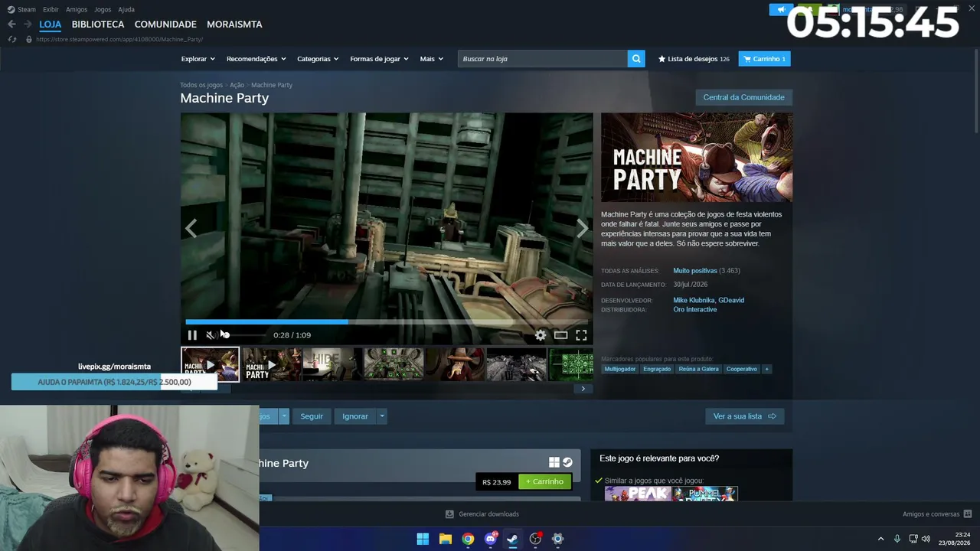Click the Ação breadcrumb link
The height and width of the screenshot is (551, 980).
tap(237, 85)
